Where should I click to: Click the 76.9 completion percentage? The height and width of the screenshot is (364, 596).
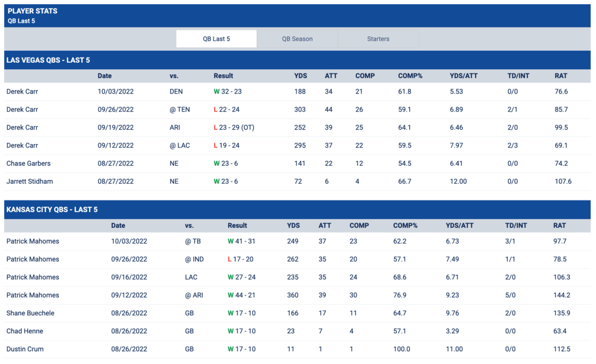tap(399, 295)
